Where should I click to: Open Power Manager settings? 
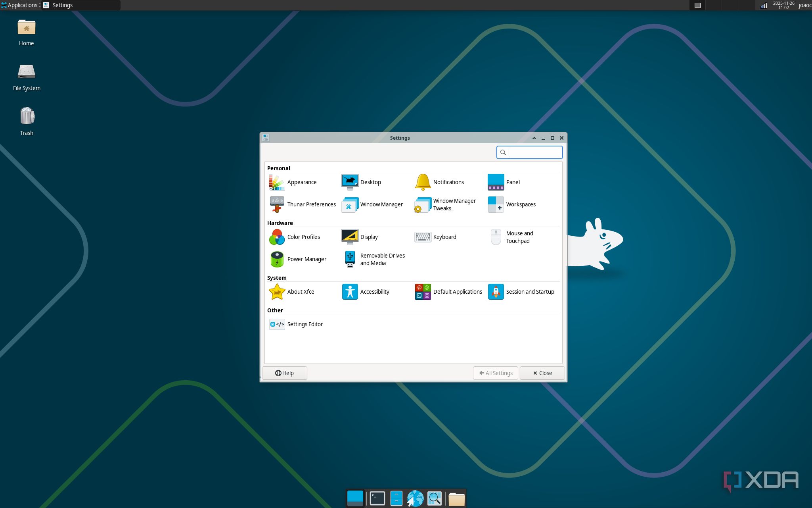point(298,259)
